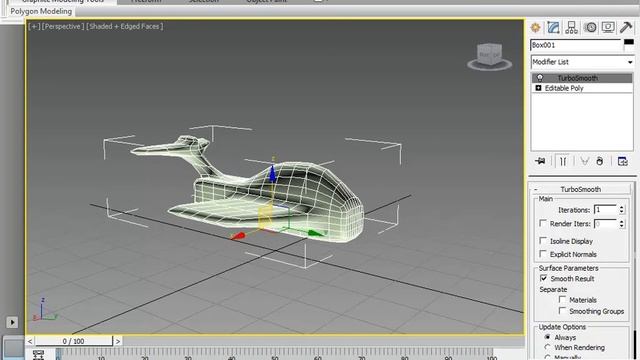640x360 pixels.
Task: Click frame 100 on the track bar
Action: pos(492,353)
